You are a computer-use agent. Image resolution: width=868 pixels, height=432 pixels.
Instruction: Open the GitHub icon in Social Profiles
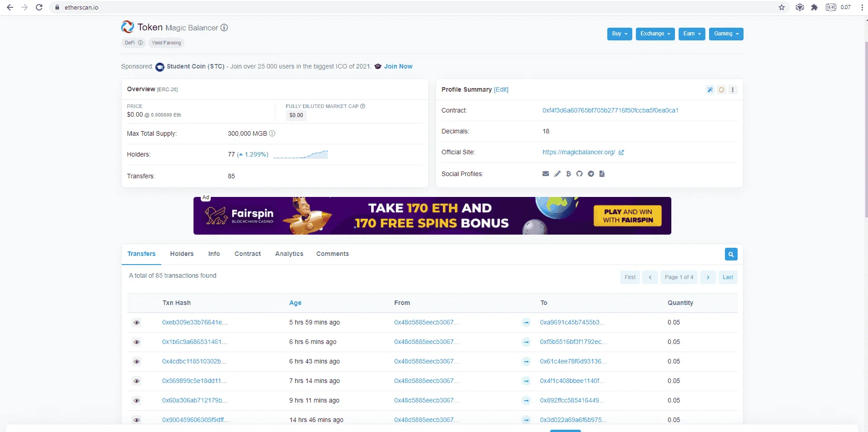click(580, 174)
